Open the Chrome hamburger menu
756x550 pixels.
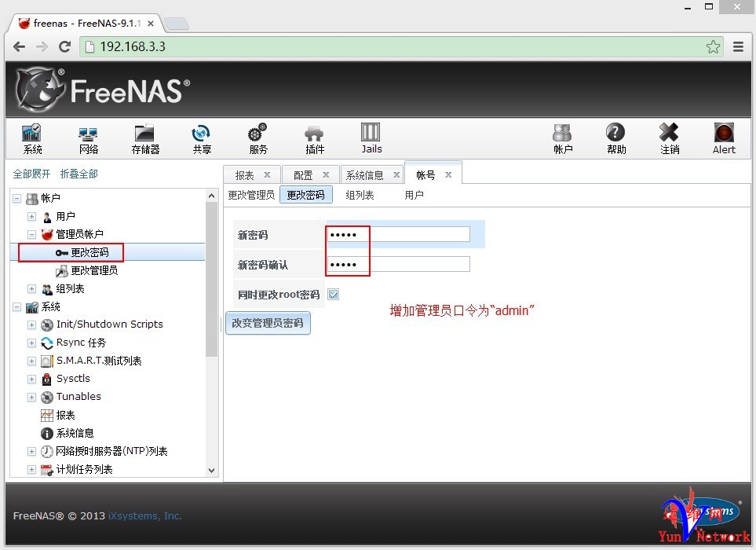pos(738,47)
